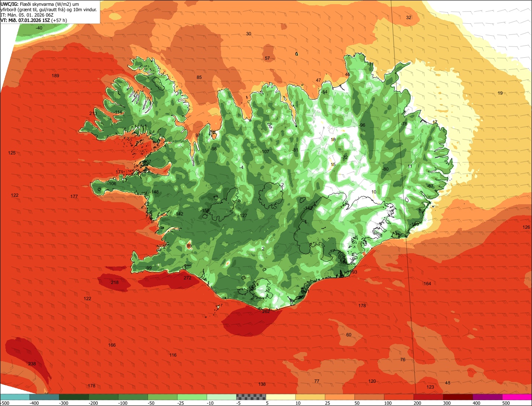Click the flux value 85 north of Iceland

click(x=199, y=77)
